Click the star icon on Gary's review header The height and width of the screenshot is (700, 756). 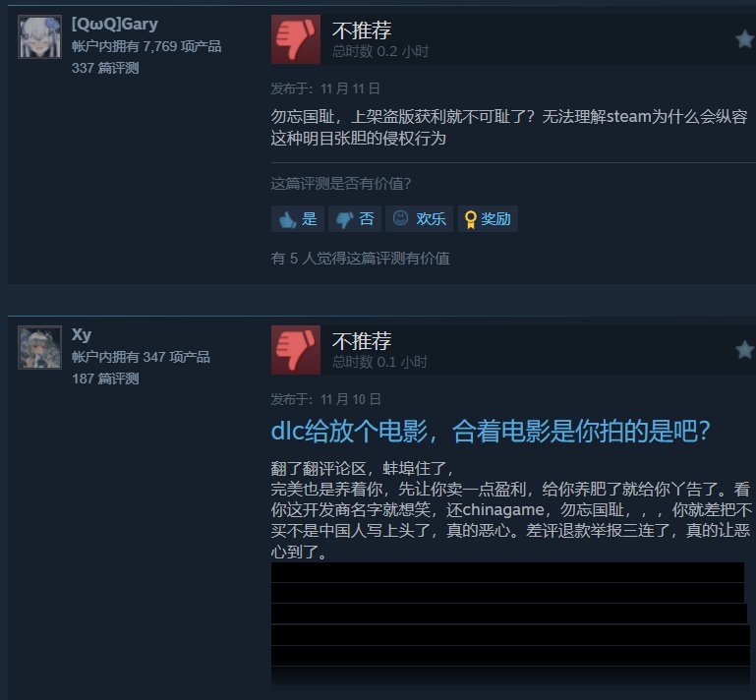[x=745, y=39]
